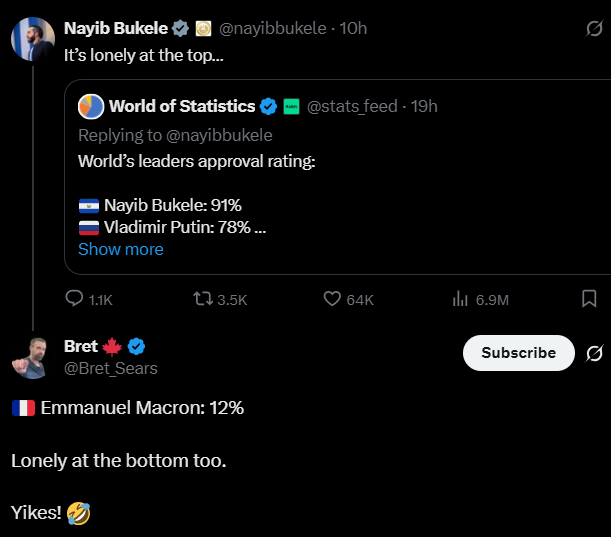Open replies via the 1.1K comment icon

tap(75, 299)
